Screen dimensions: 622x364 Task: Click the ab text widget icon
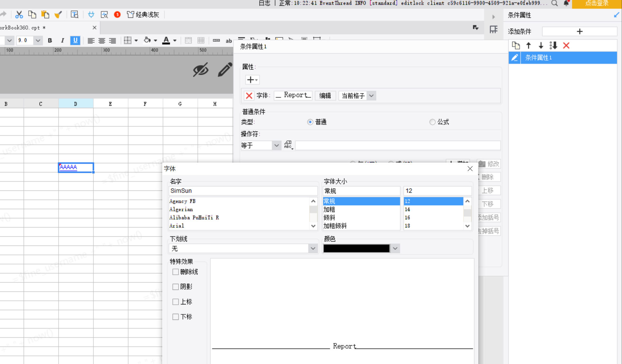point(229,41)
